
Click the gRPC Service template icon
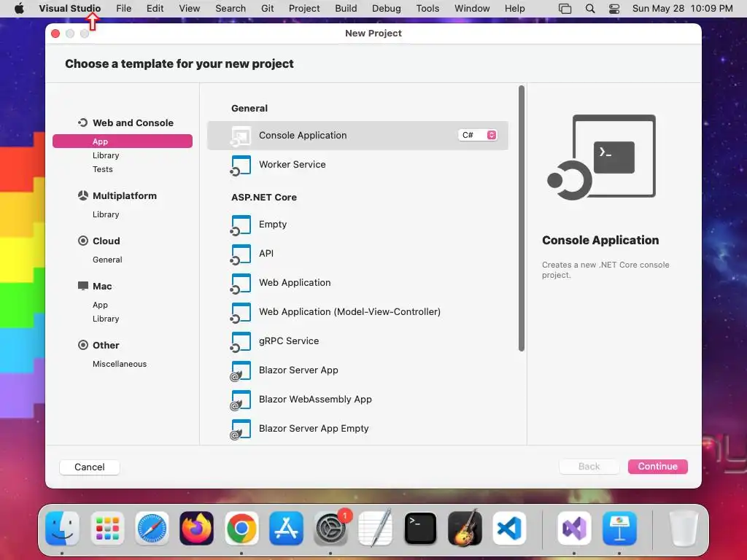pyautogui.click(x=241, y=342)
